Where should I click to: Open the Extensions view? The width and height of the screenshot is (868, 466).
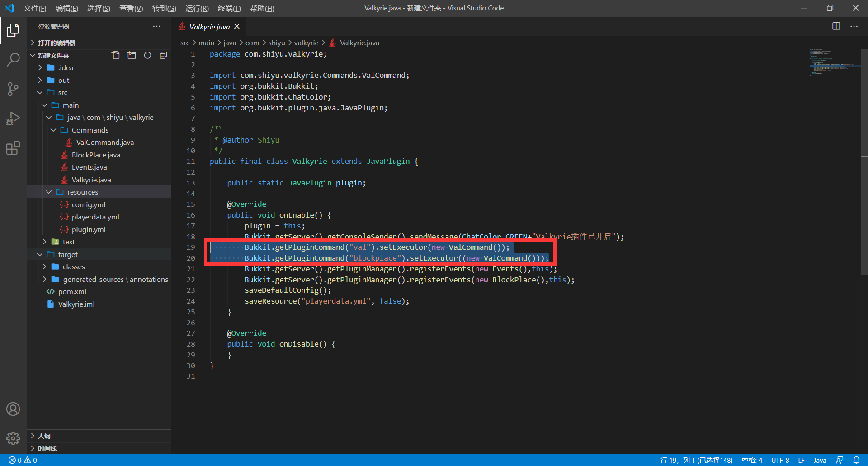pyautogui.click(x=13, y=148)
